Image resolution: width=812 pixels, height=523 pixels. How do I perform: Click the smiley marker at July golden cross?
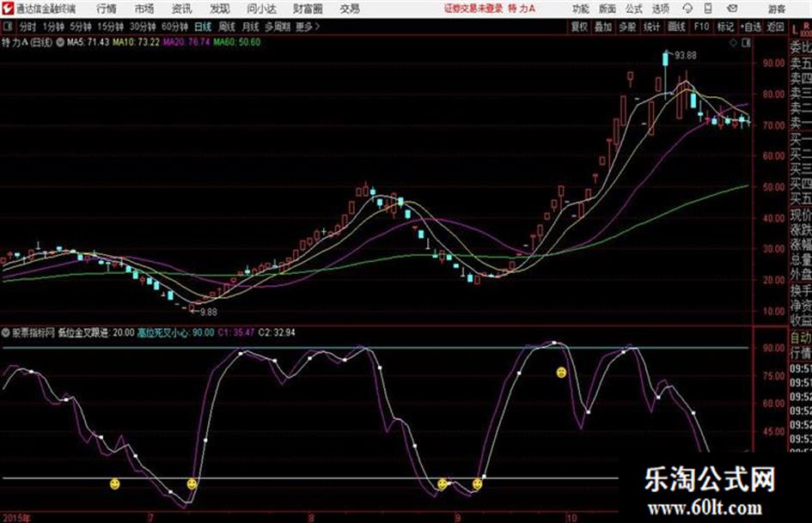click(x=192, y=484)
